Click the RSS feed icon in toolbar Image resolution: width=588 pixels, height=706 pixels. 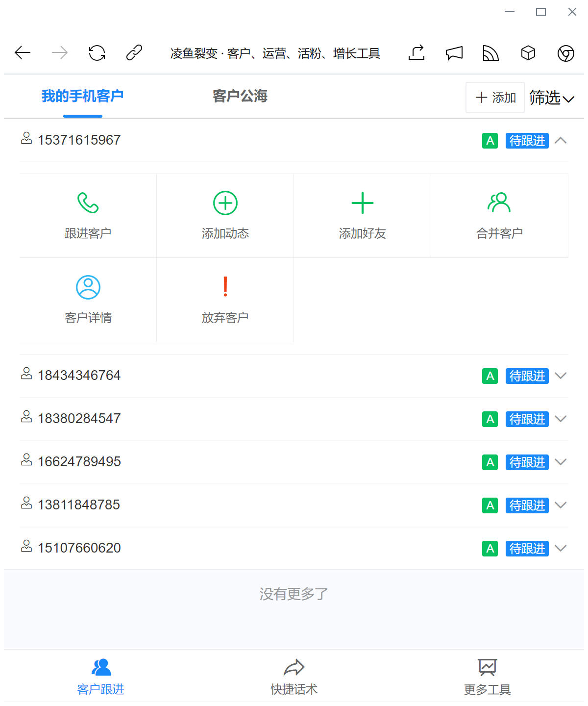click(490, 53)
